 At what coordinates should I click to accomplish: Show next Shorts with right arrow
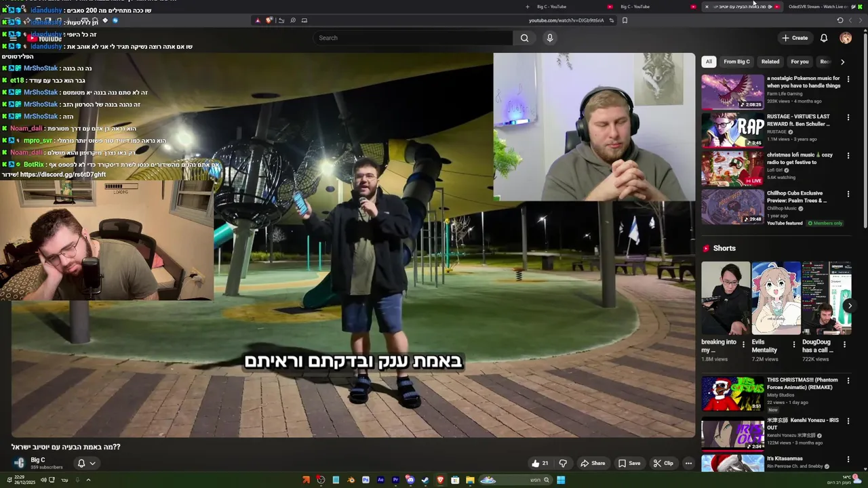pyautogui.click(x=849, y=306)
